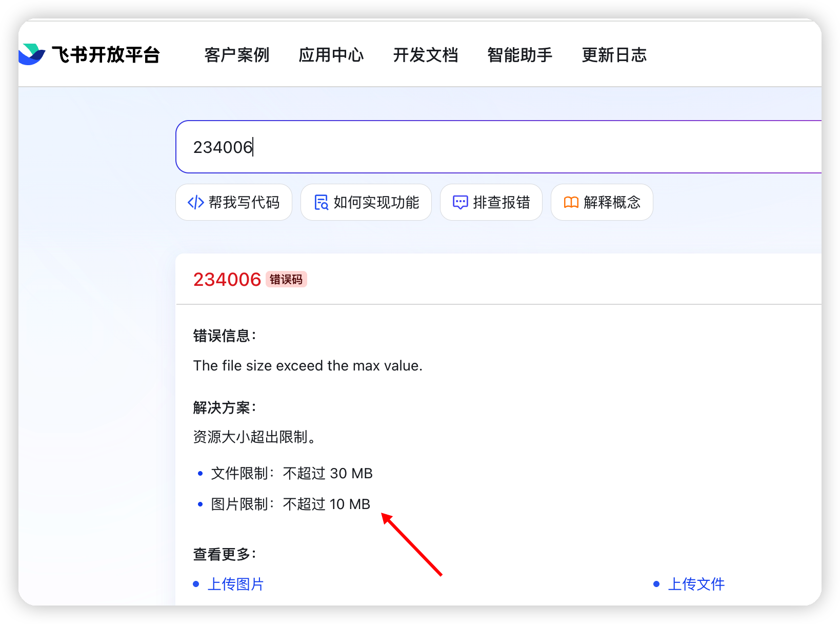
Task: Open 开发文档 from the top navigation
Action: (x=426, y=55)
